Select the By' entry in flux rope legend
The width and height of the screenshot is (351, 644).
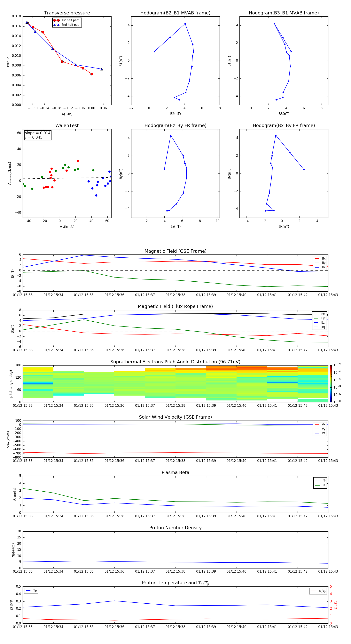coord(320,318)
